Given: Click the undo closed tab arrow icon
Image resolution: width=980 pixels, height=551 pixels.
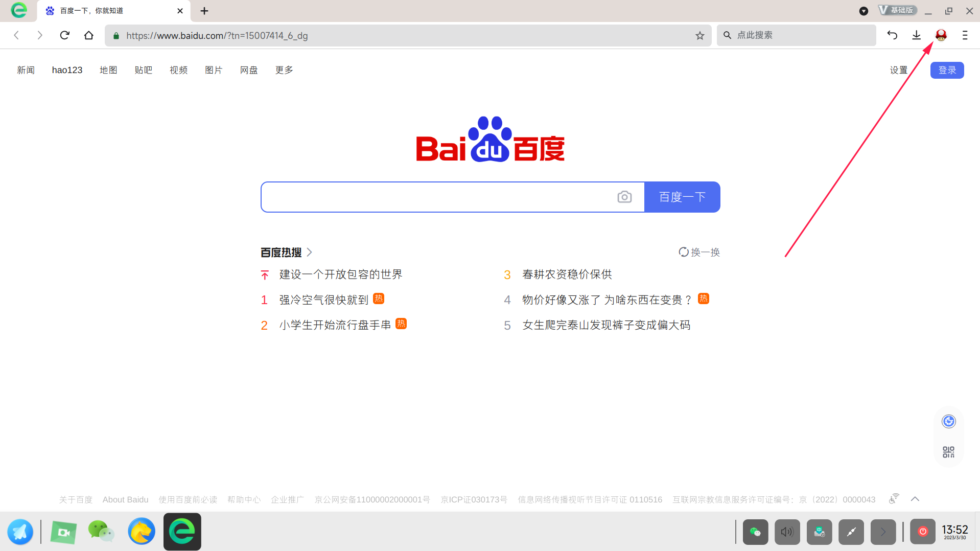Looking at the screenshot, I should [892, 35].
